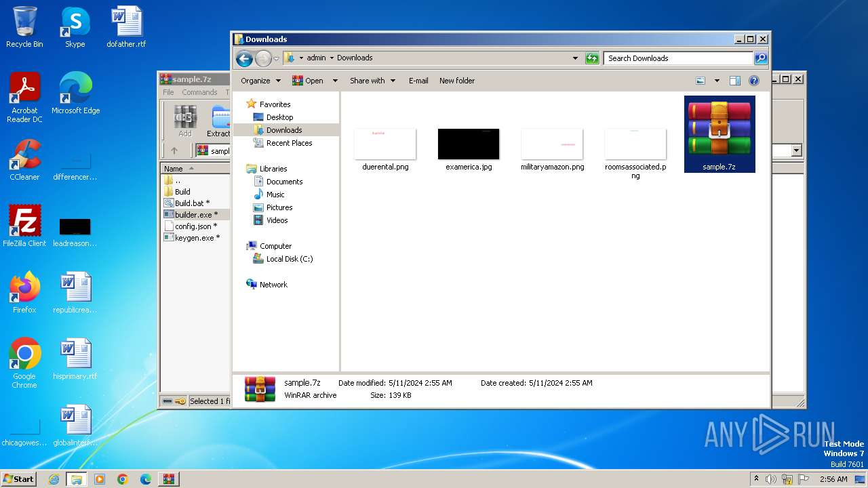Select Local Disk (C:) in navigation pane
The width and height of the screenshot is (868, 488).
tap(290, 259)
